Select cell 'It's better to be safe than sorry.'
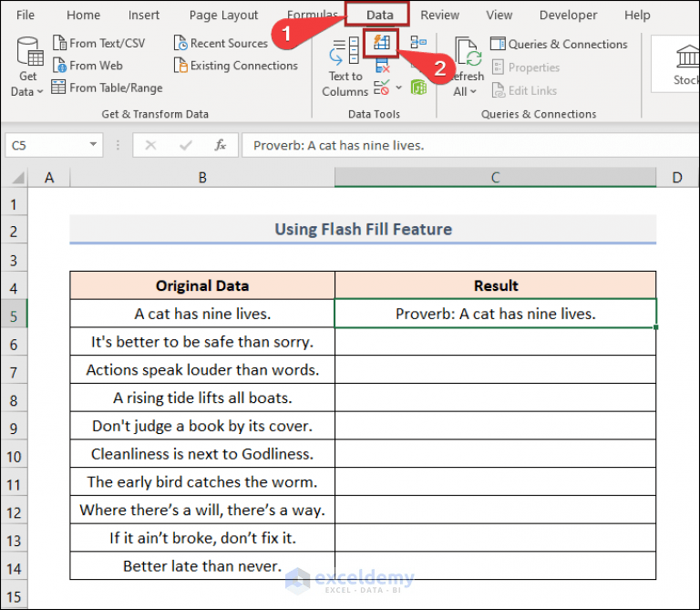This screenshot has height=610, width=700. (x=202, y=342)
